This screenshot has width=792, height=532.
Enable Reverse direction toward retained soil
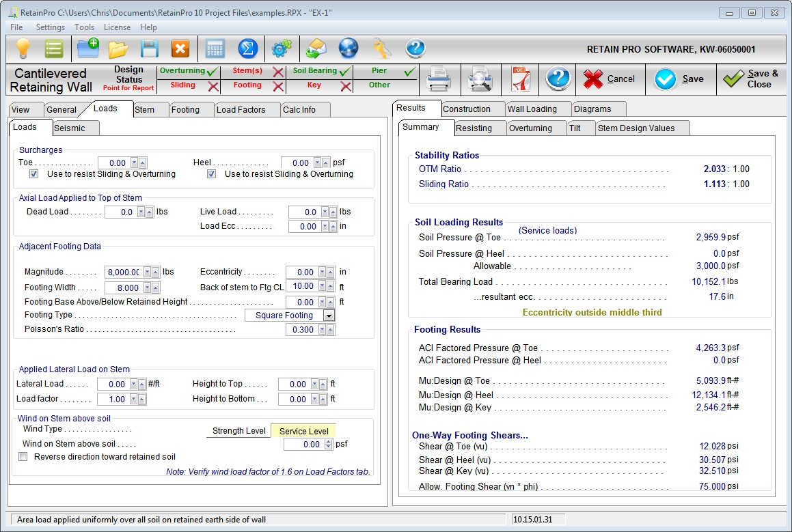23,457
